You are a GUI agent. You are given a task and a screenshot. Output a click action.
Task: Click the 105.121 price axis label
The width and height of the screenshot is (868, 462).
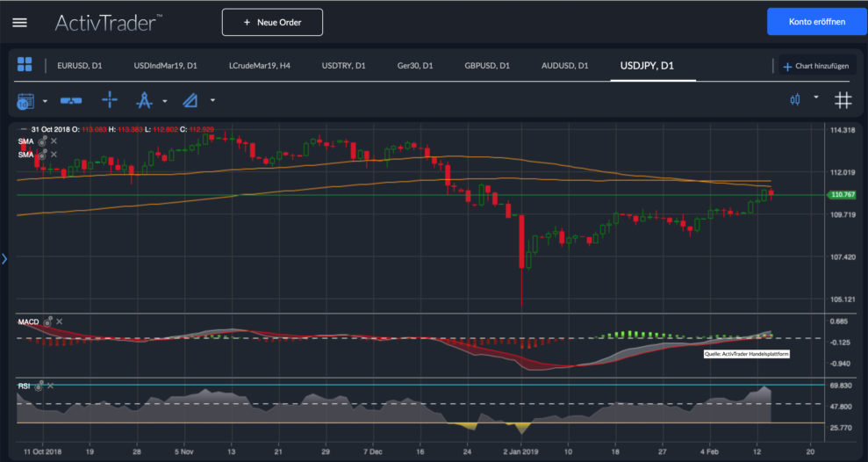pyautogui.click(x=843, y=300)
